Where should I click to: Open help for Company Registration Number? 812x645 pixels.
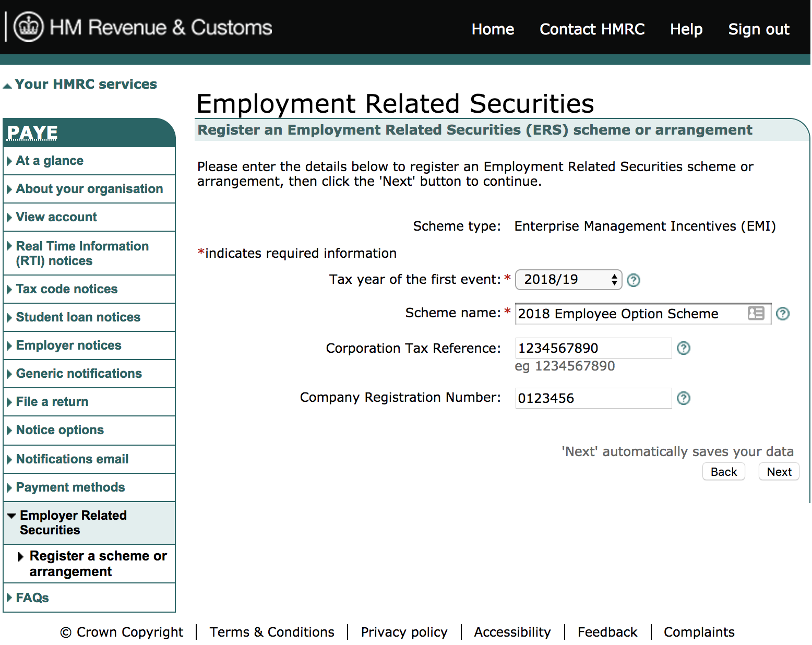[684, 398]
